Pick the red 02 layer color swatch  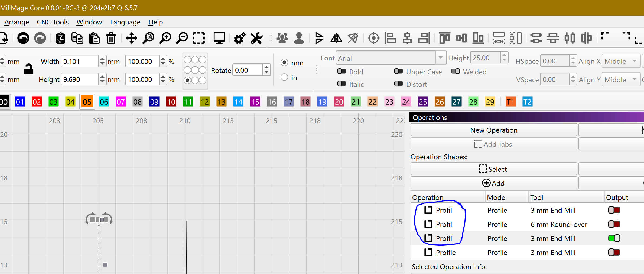click(37, 102)
